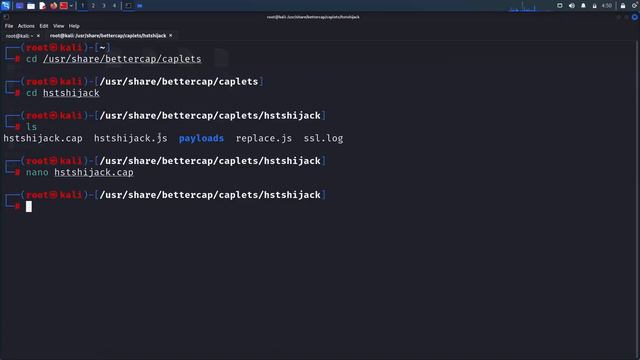Click the terminal window taskbar button
This screenshot has height=360, width=640.
129,6
